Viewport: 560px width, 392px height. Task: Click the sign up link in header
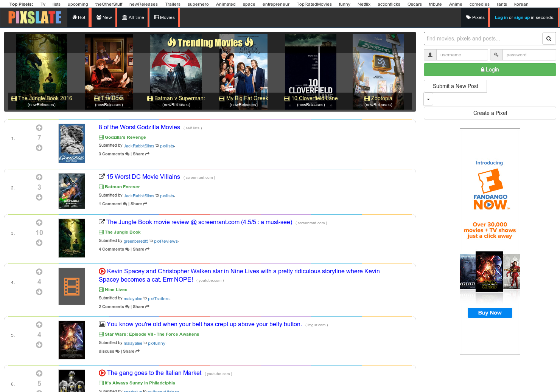point(522,17)
